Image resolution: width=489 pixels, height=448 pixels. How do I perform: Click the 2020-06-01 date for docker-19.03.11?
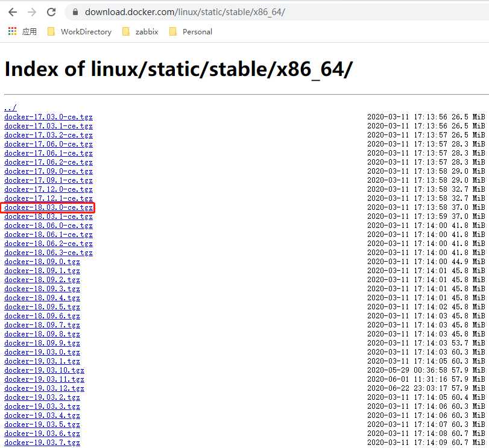[388, 379]
